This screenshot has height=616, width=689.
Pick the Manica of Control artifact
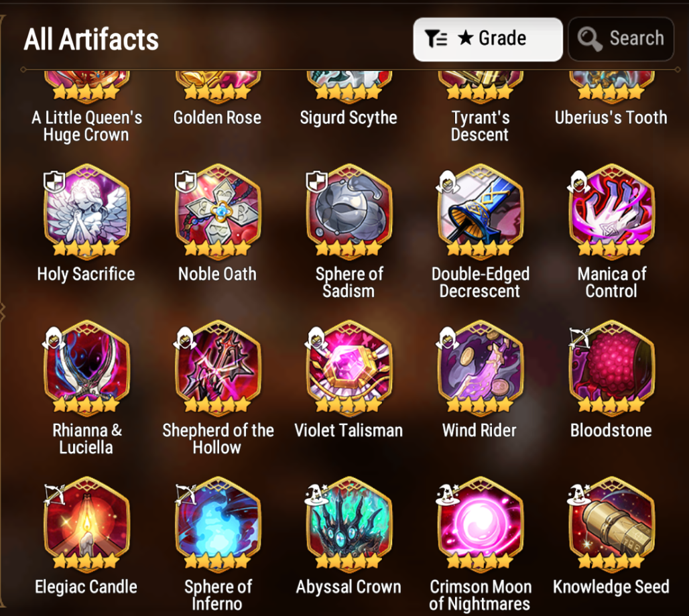click(x=611, y=210)
